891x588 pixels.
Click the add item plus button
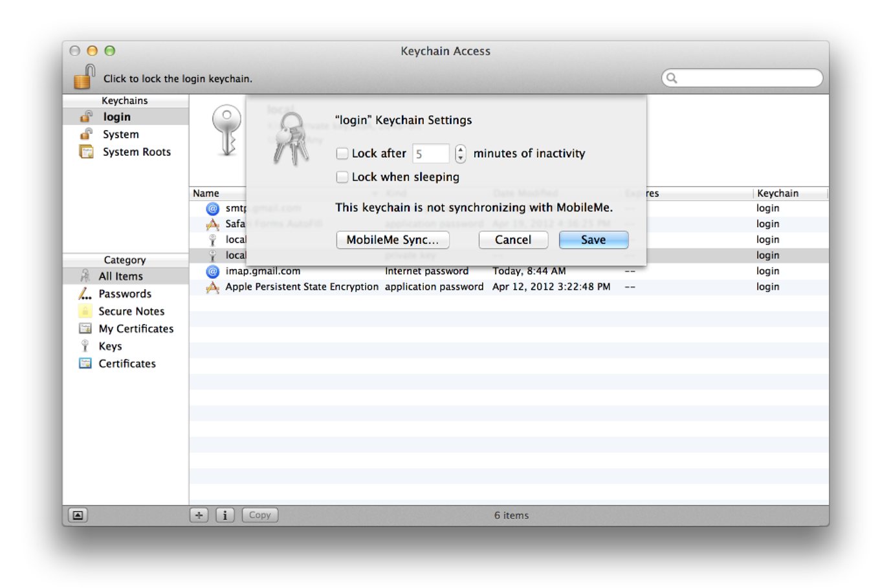(199, 515)
